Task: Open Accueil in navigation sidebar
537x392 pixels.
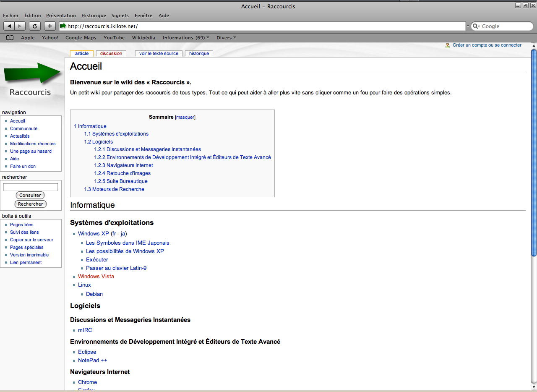Action: coord(18,121)
